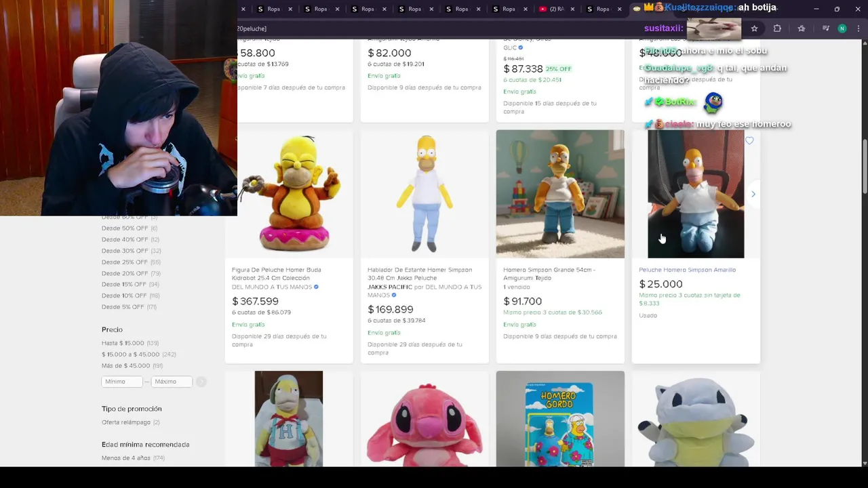
Task: Fill the Mínimo price field
Action: point(122,382)
